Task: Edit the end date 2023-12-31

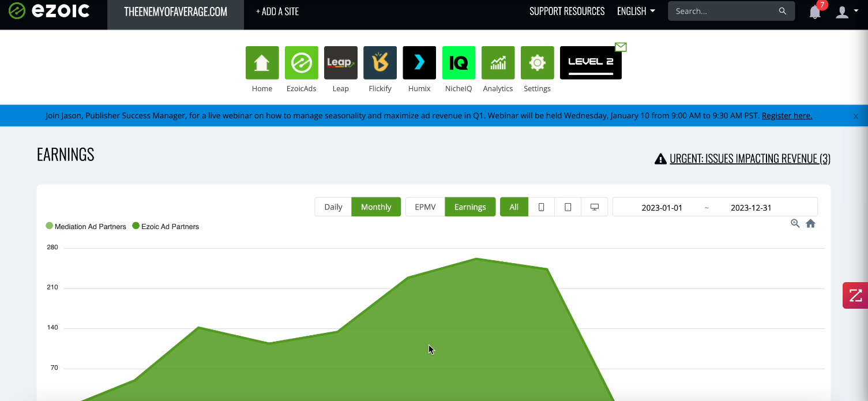Action: [x=751, y=208]
